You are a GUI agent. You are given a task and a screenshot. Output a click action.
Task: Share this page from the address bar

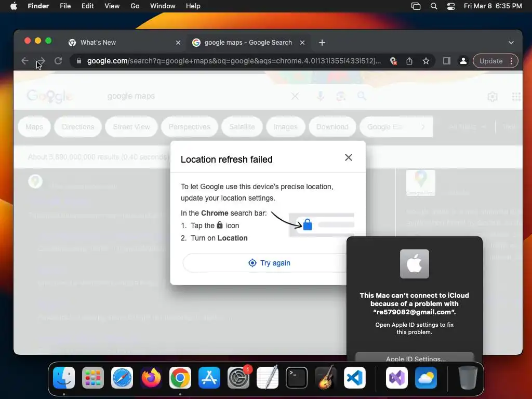click(409, 61)
